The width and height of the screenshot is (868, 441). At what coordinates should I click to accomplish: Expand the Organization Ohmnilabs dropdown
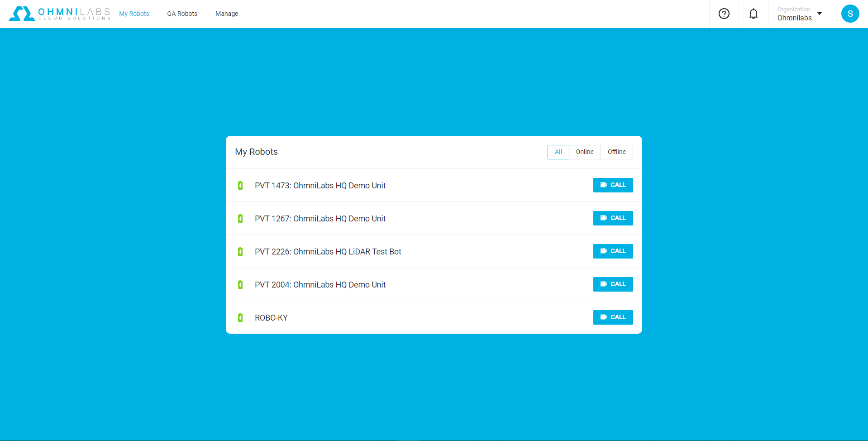click(799, 14)
